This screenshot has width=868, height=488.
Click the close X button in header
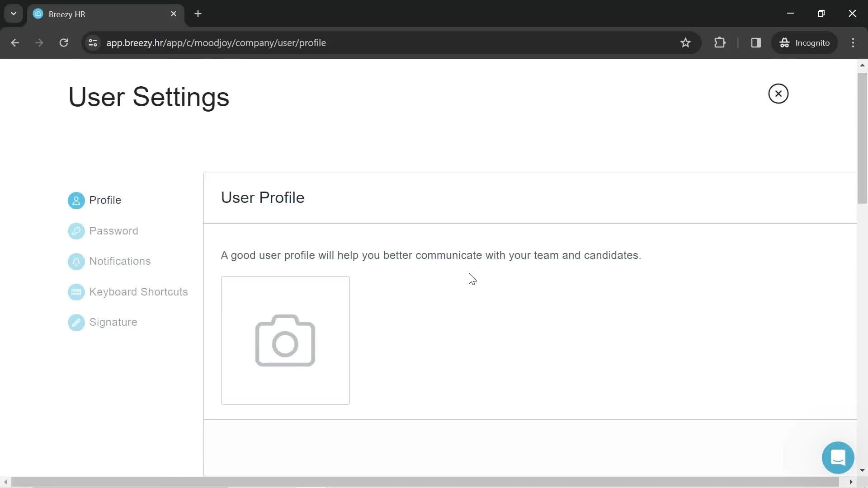(x=778, y=94)
